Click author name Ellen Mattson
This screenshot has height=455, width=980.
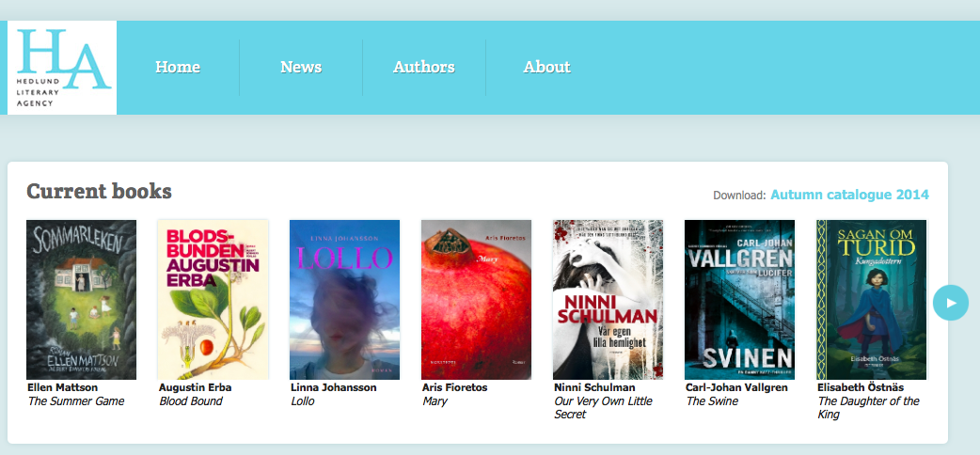[x=62, y=387]
